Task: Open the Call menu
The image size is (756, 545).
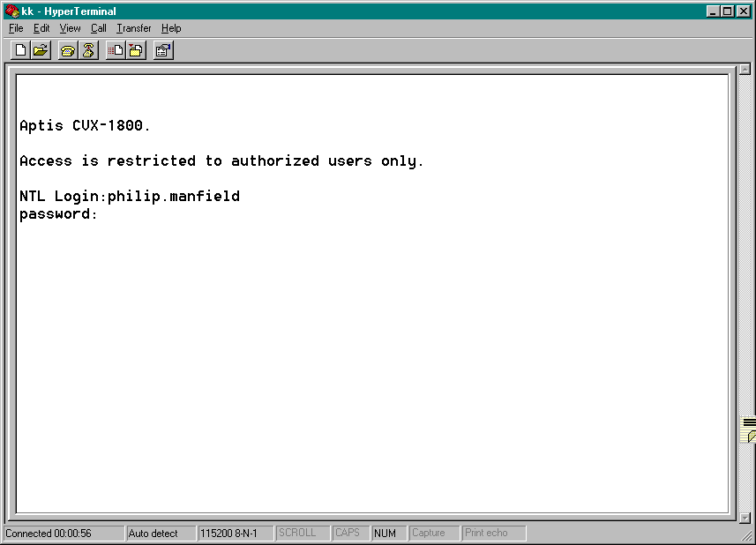Action: tap(98, 28)
